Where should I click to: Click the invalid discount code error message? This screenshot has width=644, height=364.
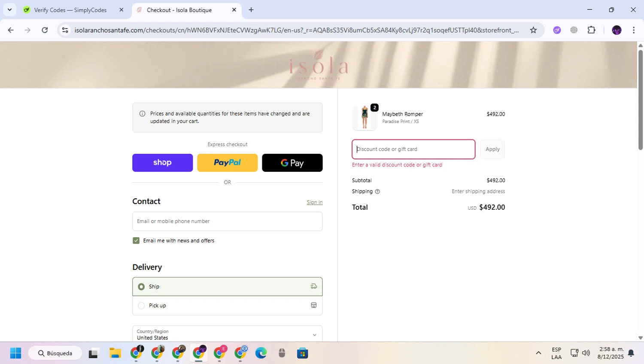pos(397,165)
